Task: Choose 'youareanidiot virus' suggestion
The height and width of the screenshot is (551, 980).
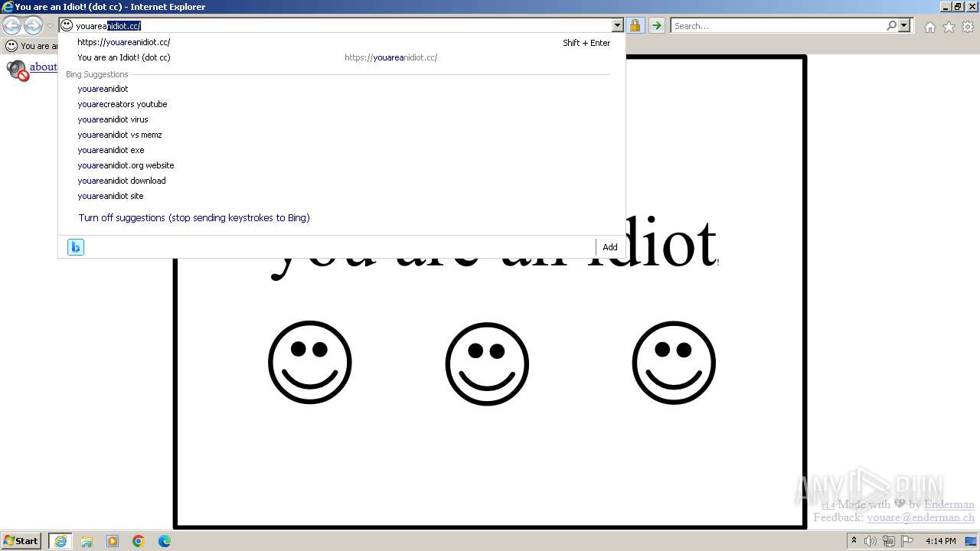Action: pos(341,119)
